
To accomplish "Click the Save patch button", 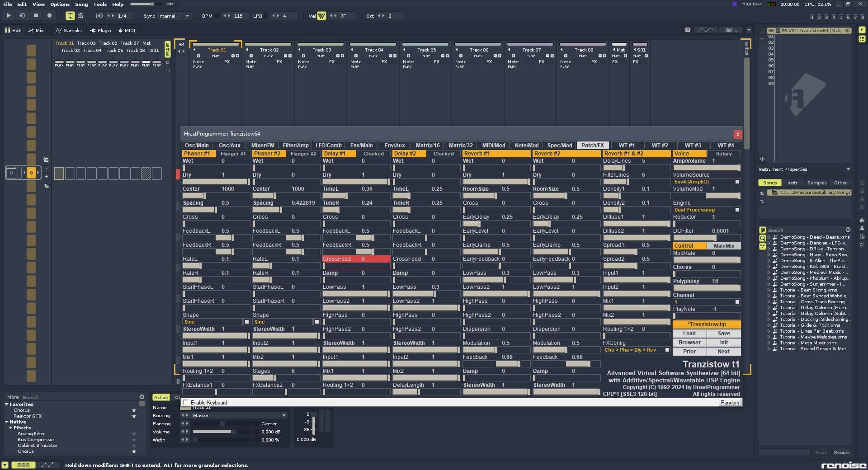I will pyautogui.click(x=724, y=334).
